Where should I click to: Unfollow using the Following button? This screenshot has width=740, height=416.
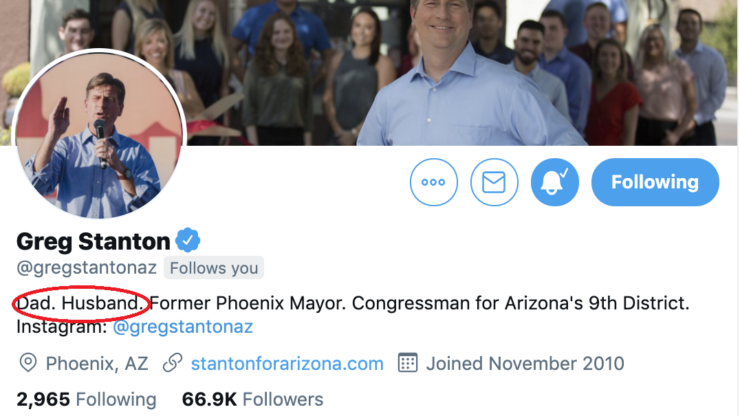tap(655, 182)
